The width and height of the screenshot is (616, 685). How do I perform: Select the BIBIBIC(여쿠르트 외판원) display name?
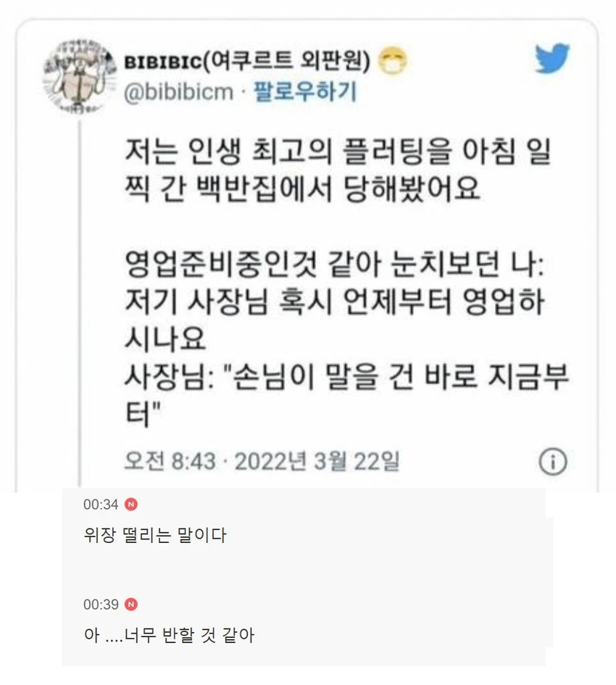point(247,61)
